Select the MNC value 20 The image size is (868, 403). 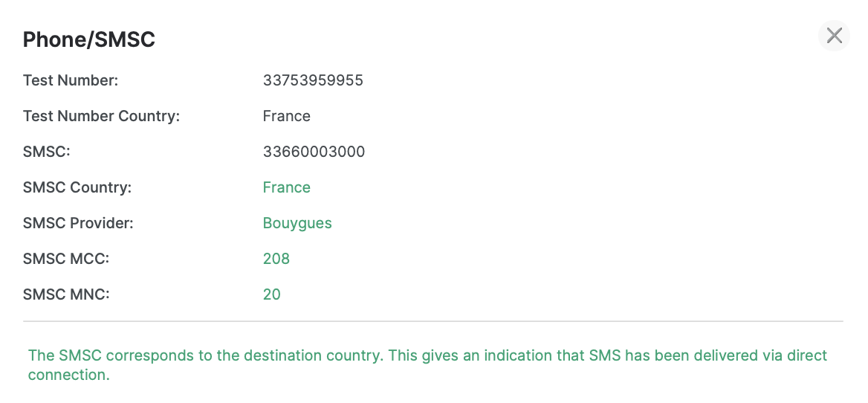(271, 294)
